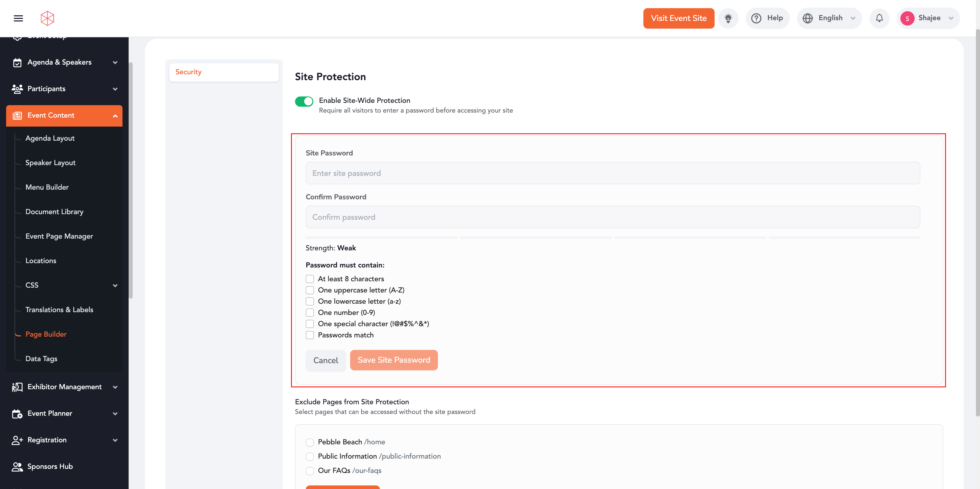This screenshot has height=489, width=980.
Task: Expand the CSS submenu chevron
Action: tap(115, 285)
